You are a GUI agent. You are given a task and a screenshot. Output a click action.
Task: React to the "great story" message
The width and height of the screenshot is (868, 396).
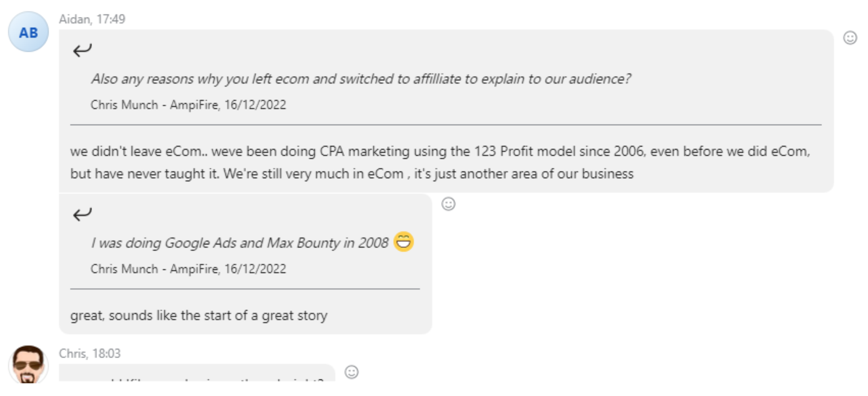448,204
